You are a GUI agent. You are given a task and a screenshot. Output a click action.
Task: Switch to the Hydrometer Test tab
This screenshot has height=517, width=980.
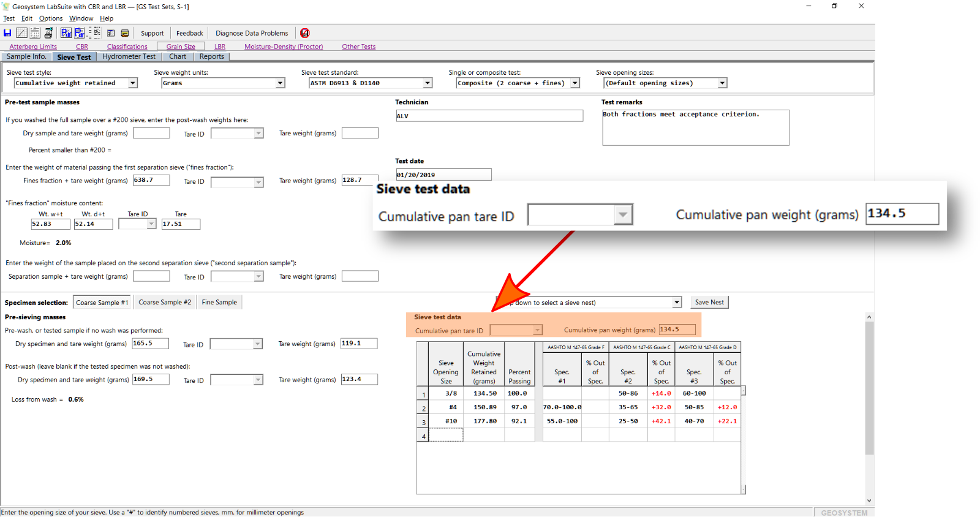[129, 56]
